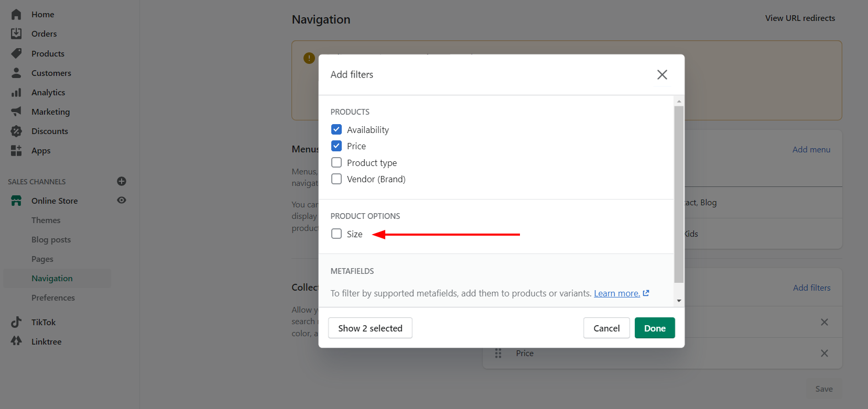Click the Customers person icon
This screenshot has width=868, height=409.
tap(16, 73)
